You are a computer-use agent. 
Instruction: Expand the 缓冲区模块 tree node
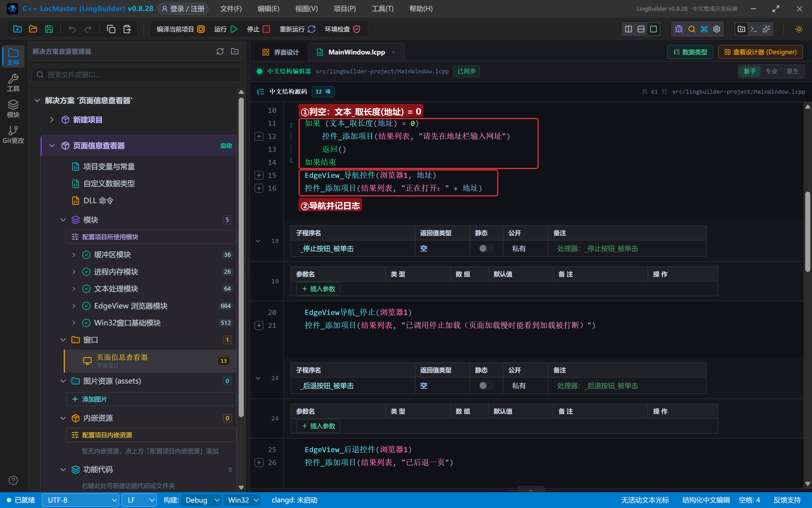pos(74,255)
